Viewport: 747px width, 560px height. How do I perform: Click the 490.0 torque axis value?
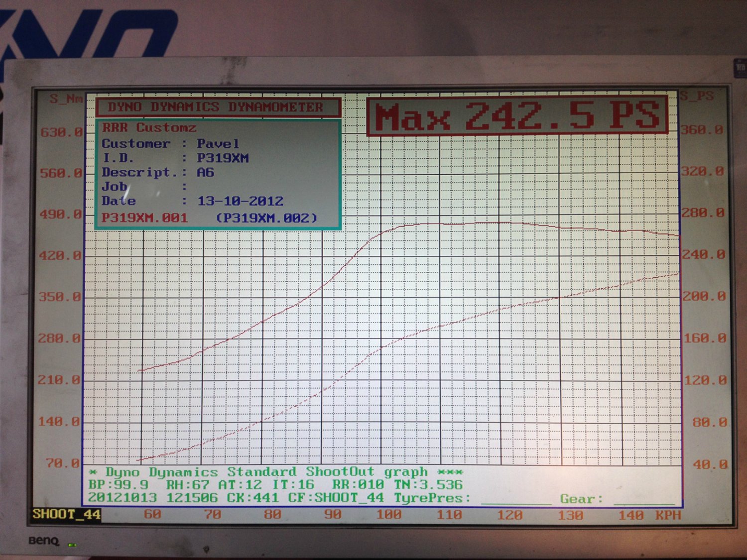(61, 215)
